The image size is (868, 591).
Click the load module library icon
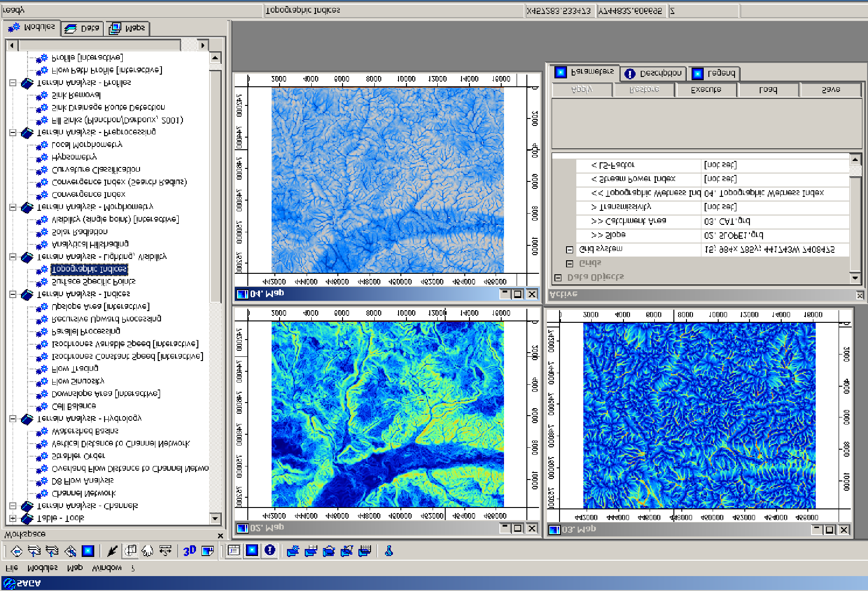click(x=293, y=551)
